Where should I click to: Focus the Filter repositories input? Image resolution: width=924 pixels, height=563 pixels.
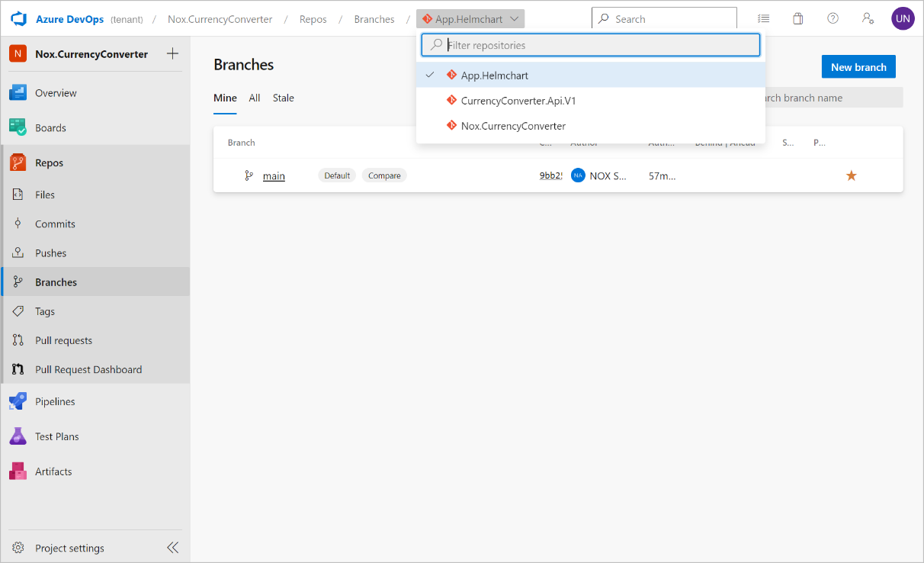591,45
